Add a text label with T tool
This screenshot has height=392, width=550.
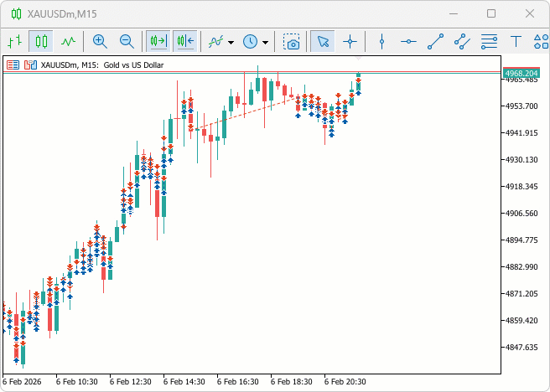coord(516,41)
